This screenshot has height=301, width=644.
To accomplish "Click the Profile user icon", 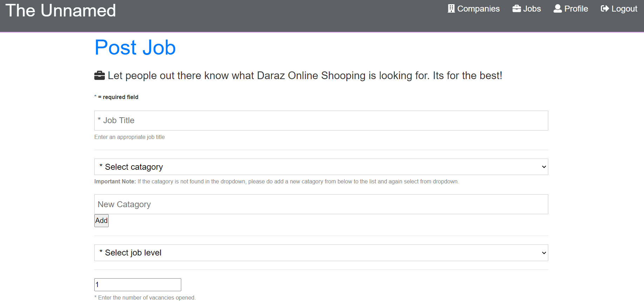I will point(558,8).
